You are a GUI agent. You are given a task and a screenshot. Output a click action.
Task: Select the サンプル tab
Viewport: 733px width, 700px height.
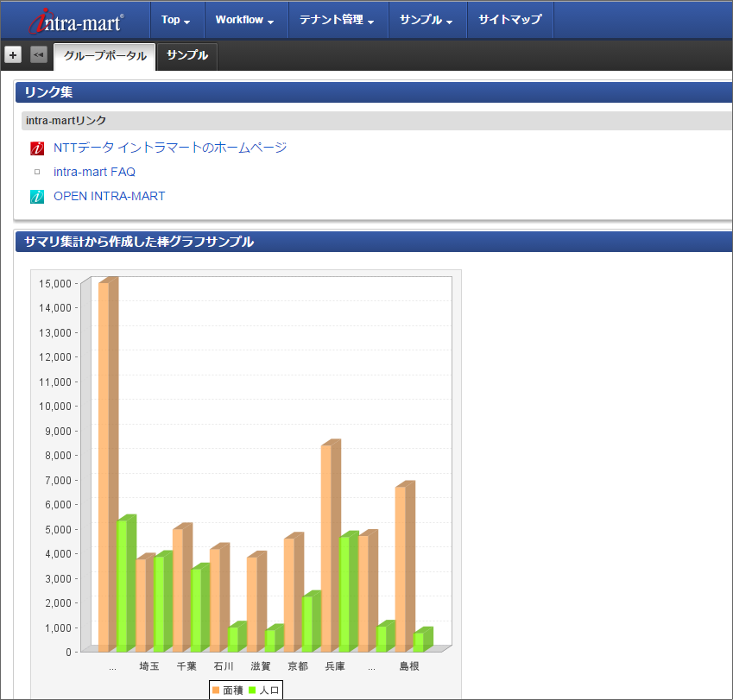[x=187, y=56]
